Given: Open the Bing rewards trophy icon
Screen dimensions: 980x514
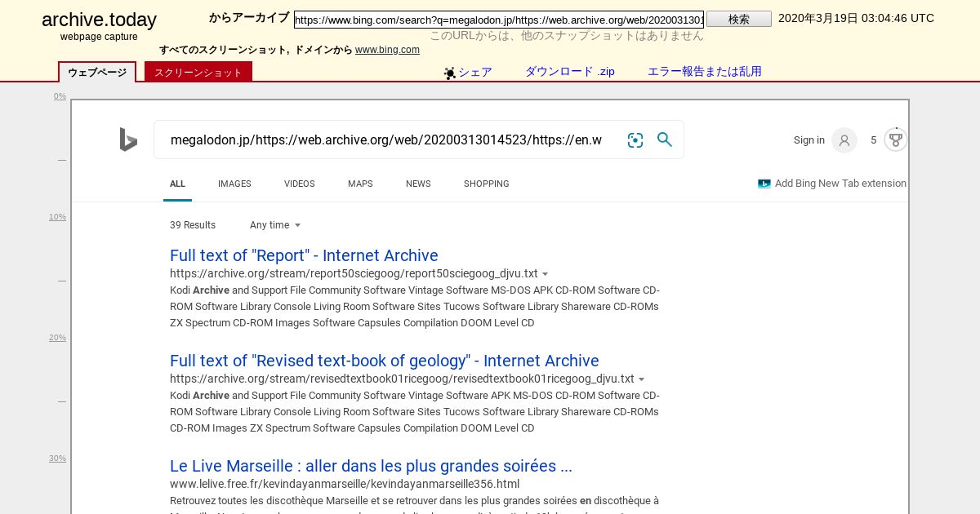Looking at the screenshot, I should pyautogui.click(x=896, y=140).
